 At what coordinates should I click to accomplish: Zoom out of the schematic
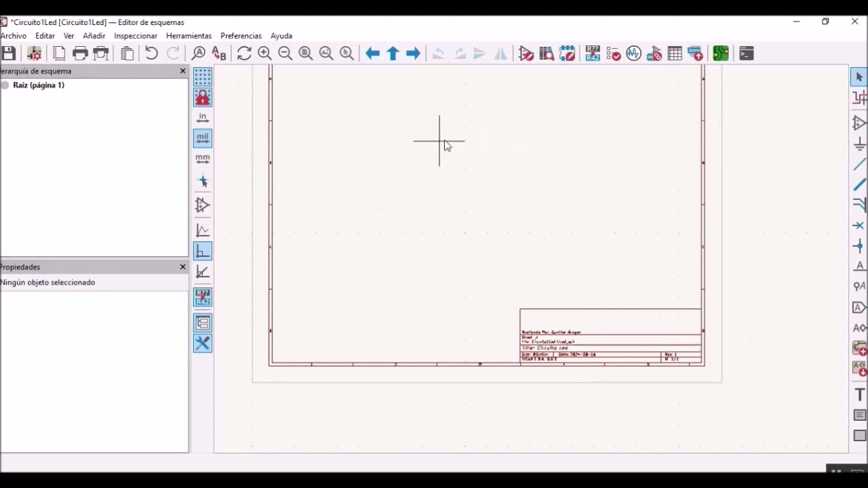285,54
